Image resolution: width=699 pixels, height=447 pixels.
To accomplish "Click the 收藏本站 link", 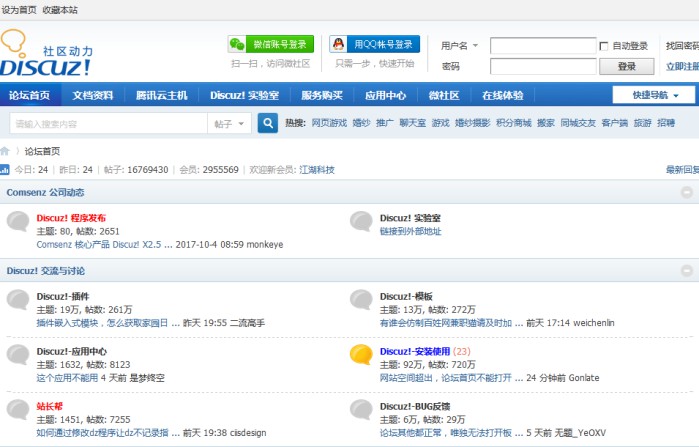I will [60, 10].
